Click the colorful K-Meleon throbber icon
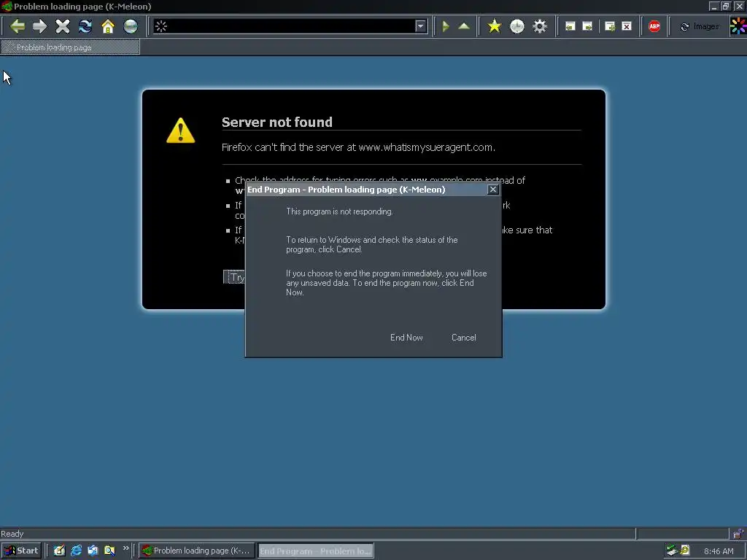Viewport: 747px width, 560px height. click(x=738, y=26)
